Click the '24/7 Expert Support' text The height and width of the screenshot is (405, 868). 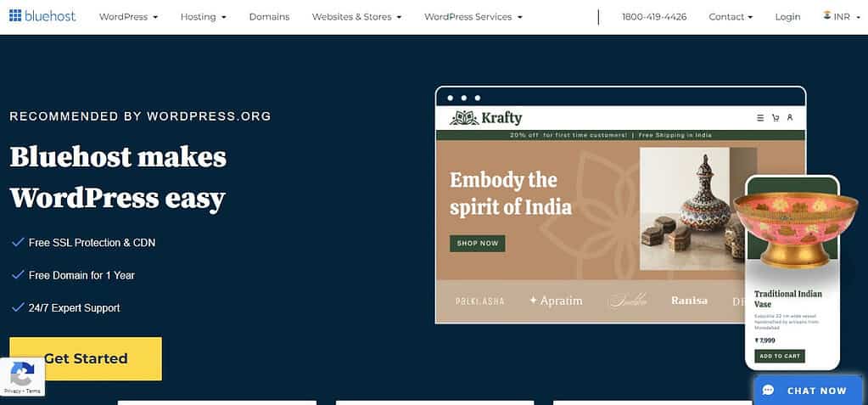click(74, 308)
